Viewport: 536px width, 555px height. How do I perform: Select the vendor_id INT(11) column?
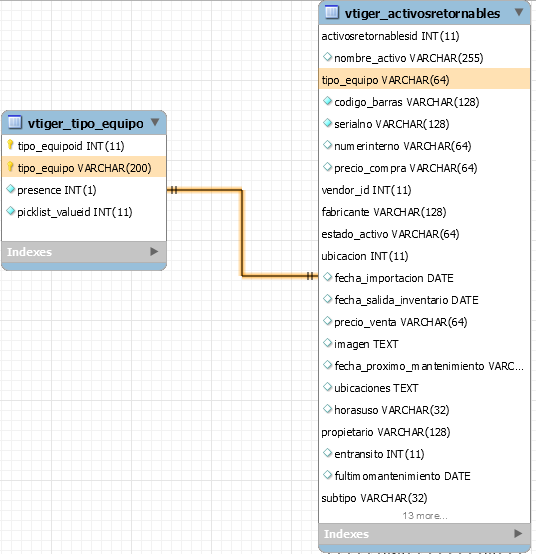424,190
